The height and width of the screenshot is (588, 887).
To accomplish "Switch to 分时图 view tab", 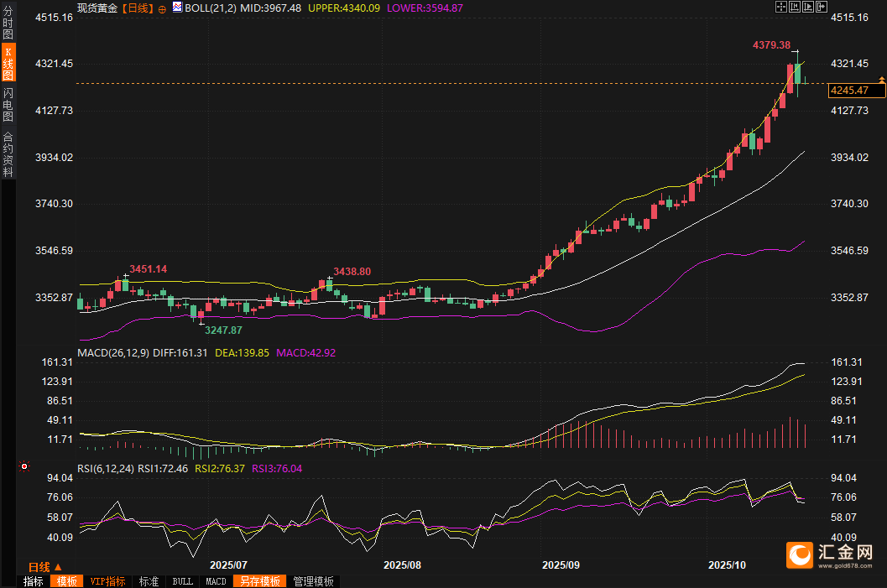I will (8, 23).
